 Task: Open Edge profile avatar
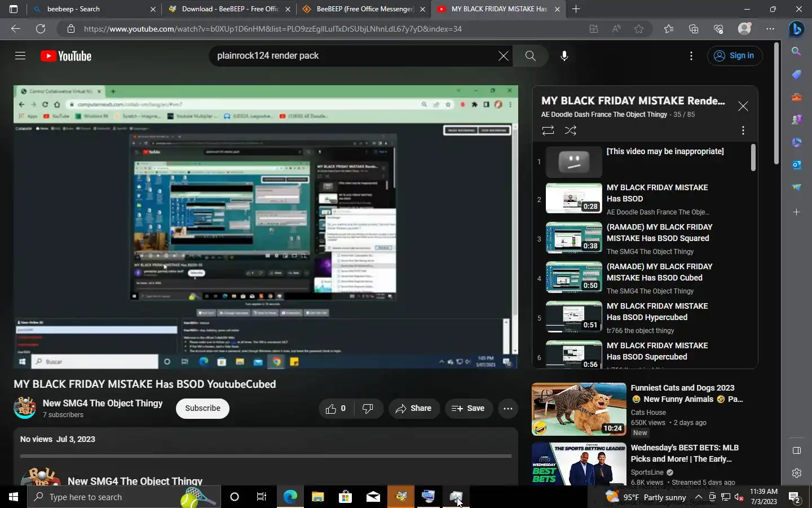coord(745,29)
